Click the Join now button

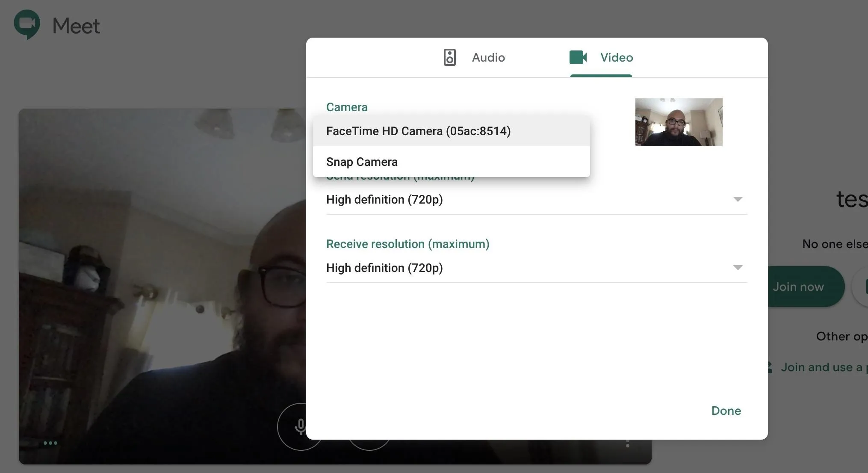pyautogui.click(x=806, y=287)
